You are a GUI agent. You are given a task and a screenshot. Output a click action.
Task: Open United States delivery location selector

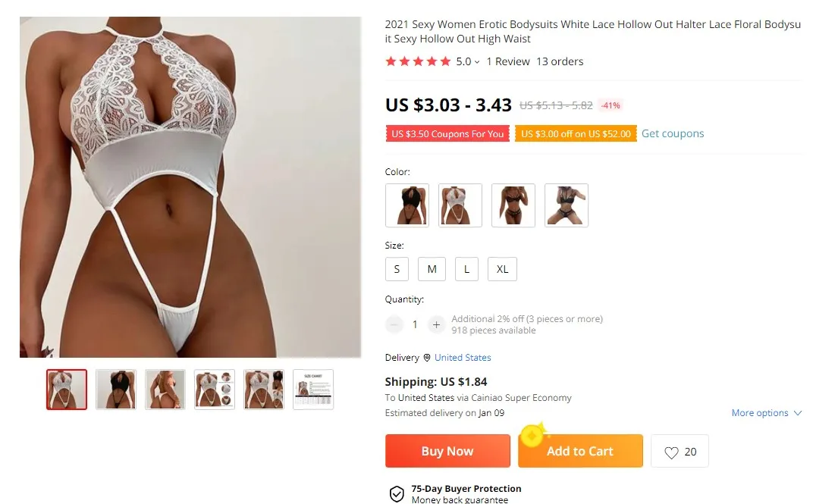pyautogui.click(x=463, y=358)
